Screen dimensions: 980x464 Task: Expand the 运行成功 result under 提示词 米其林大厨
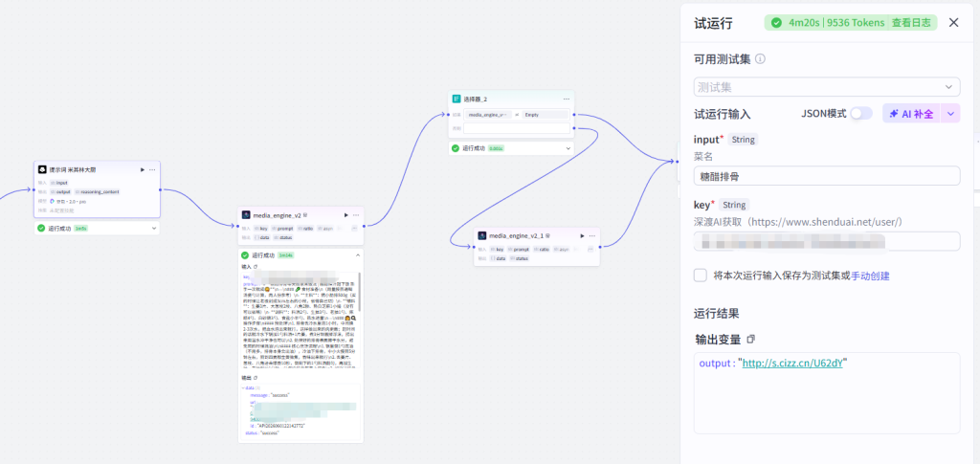point(154,228)
